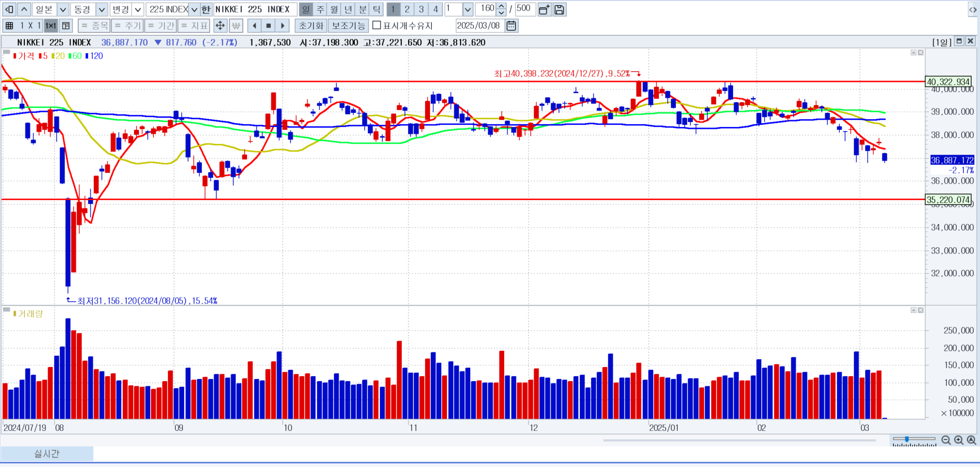Click the 가격 price legend label
The height and width of the screenshot is (467, 980).
click(x=24, y=56)
